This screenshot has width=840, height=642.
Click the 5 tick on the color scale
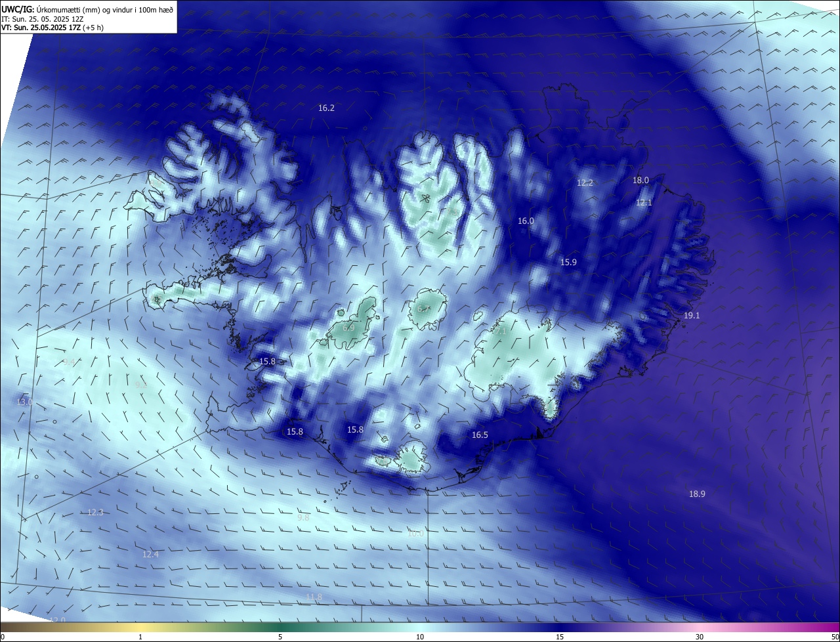pos(280,637)
